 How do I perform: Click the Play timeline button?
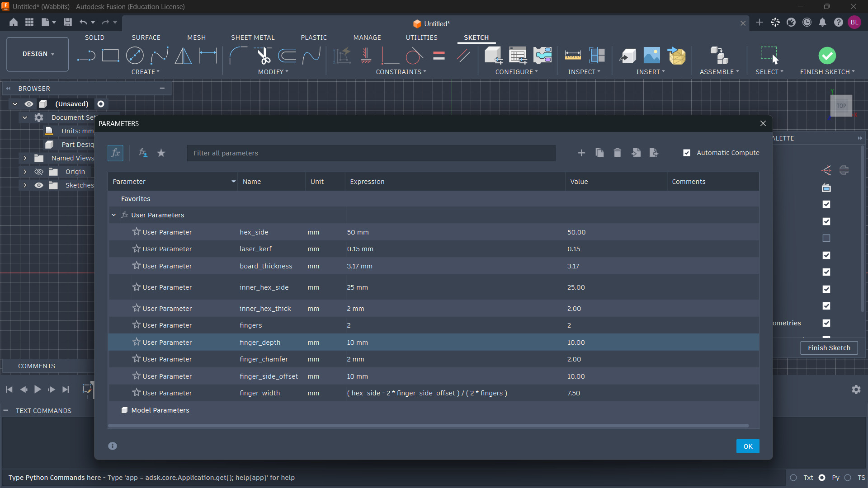point(38,389)
